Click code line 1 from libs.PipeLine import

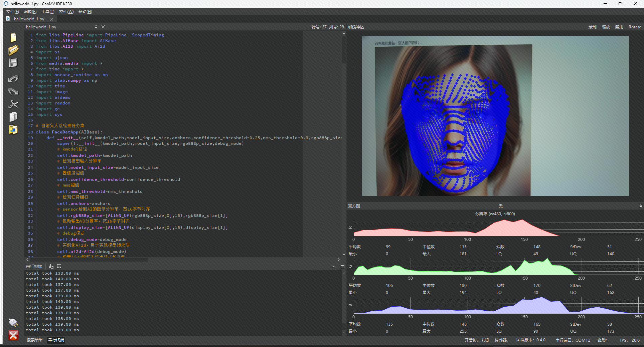click(100, 35)
